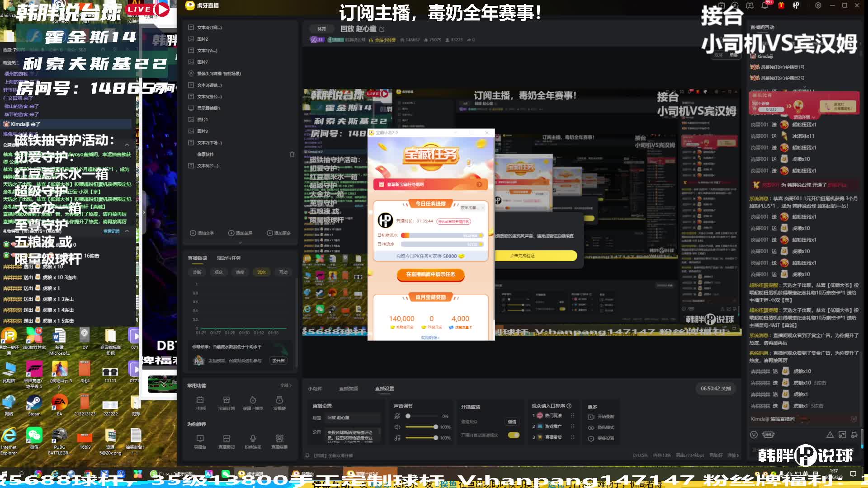Enable 隐私模式 privacy mode eye icon
868x488 pixels.
[591, 427]
